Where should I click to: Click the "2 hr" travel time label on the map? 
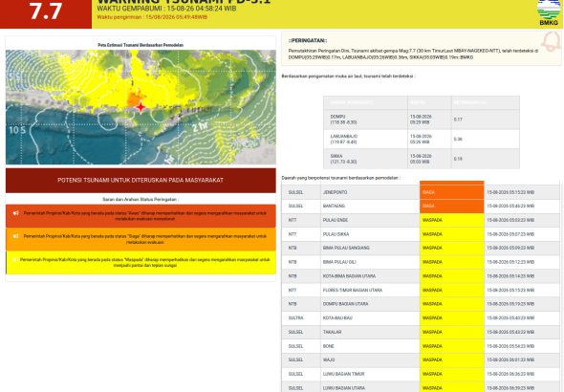pyautogui.click(x=200, y=126)
